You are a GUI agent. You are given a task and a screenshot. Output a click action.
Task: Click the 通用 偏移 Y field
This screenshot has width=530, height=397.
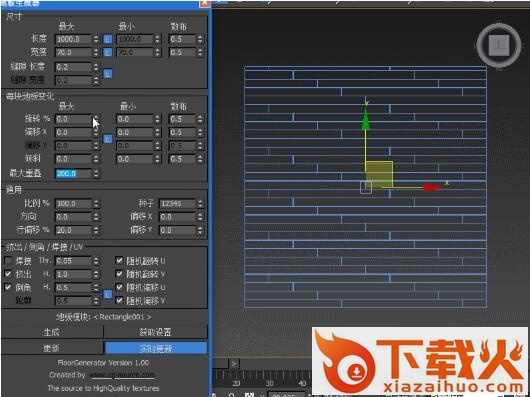pyautogui.click(x=177, y=230)
